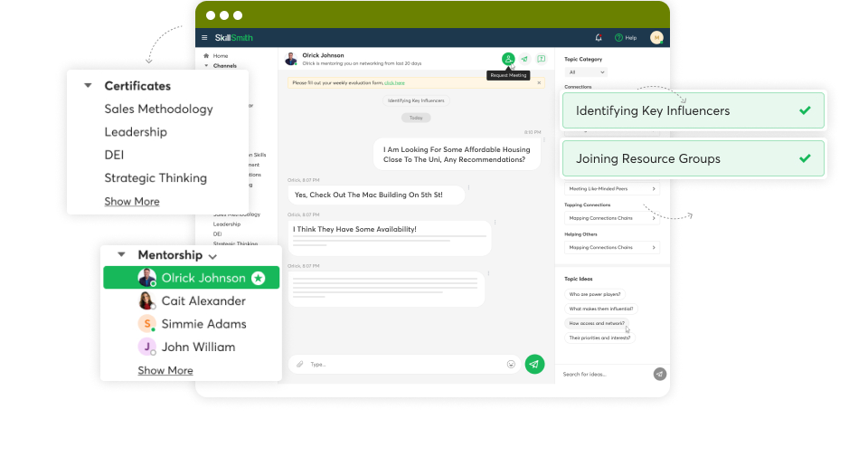Toggle the Joining Resource Groups checkmark

[805, 158]
